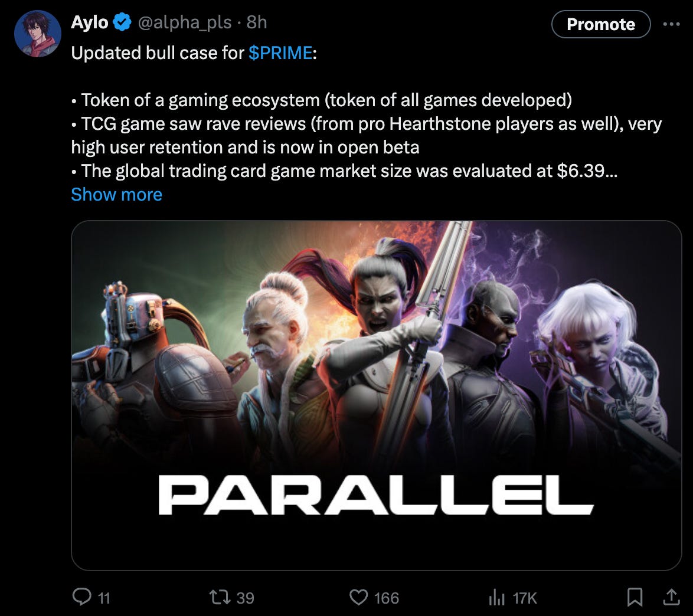Open the three-dot more options menu
This screenshot has height=616, width=693.
[671, 24]
